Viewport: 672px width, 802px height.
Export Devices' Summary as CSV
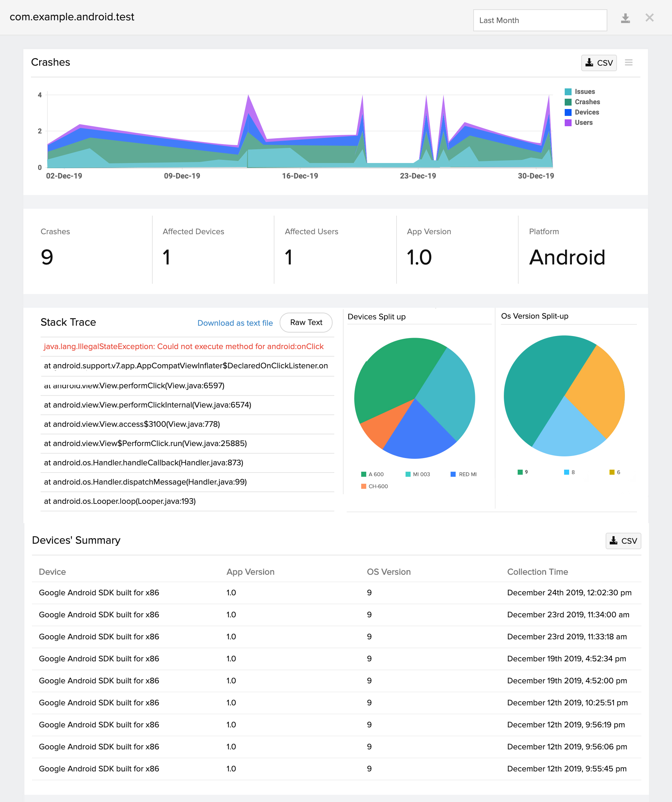[x=623, y=541]
